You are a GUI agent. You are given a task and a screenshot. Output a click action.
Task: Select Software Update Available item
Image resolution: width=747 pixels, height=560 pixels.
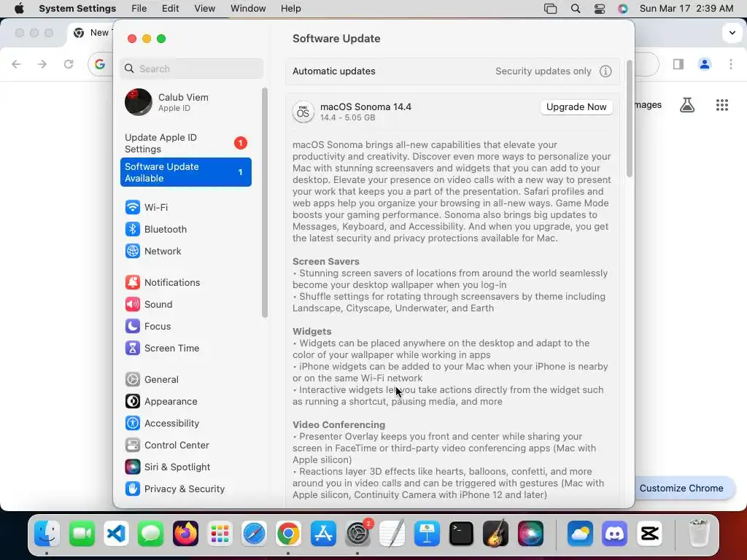point(186,172)
